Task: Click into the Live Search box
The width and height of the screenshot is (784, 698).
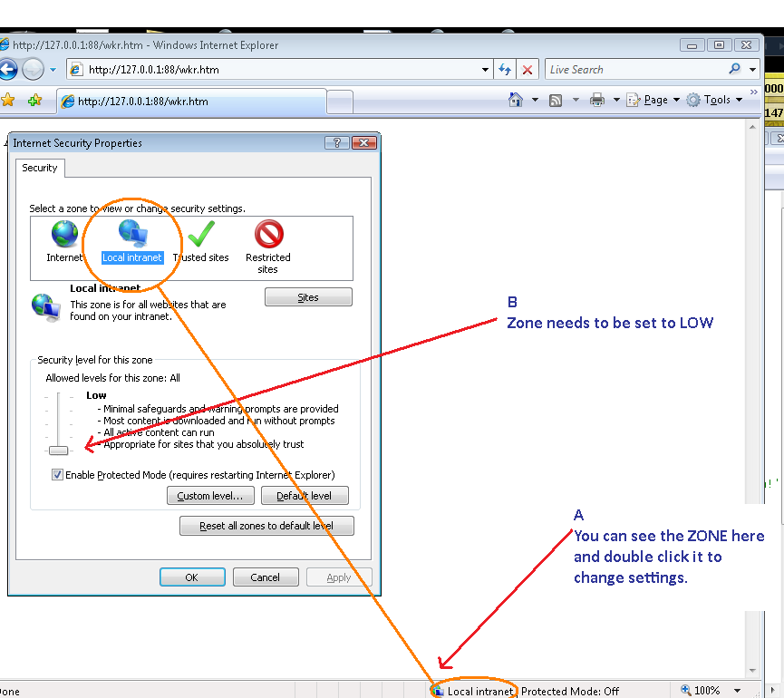Action: (x=634, y=70)
